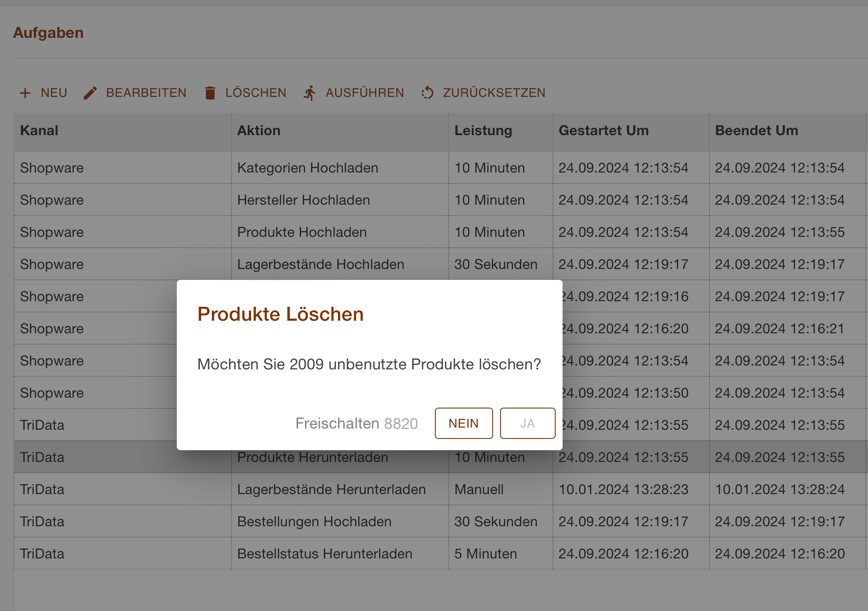Click the AUSFÜHREN toolbar label
This screenshot has width=868, height=611.
365,93
